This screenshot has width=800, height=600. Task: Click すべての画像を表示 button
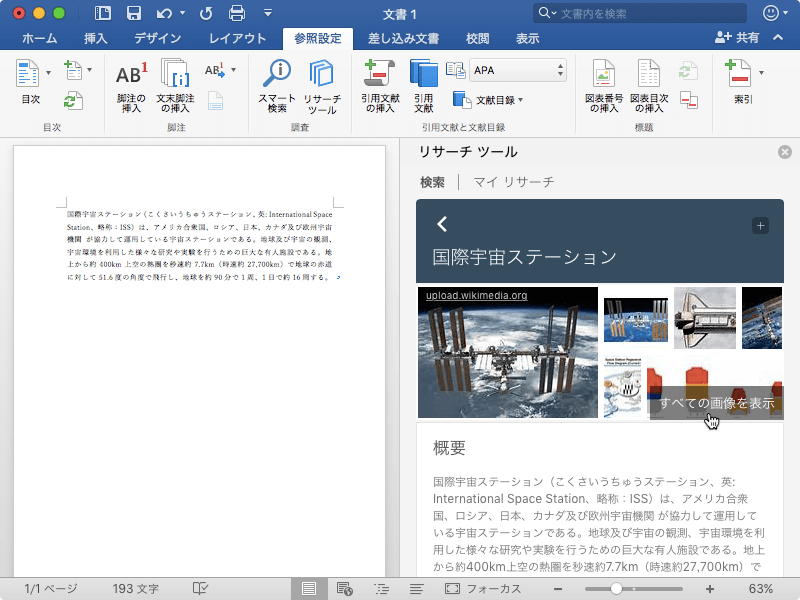[716, 403]
